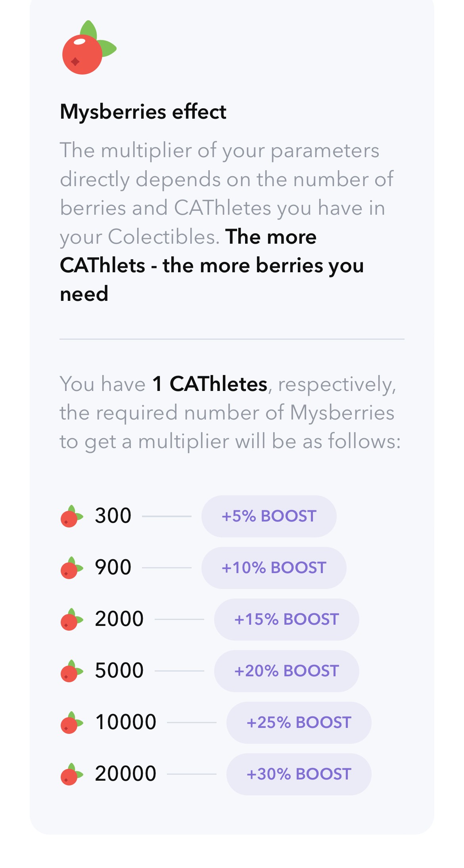The image size is (464, 868).
Task: Tap the large Mysberry icon at top
Action: 89,48
